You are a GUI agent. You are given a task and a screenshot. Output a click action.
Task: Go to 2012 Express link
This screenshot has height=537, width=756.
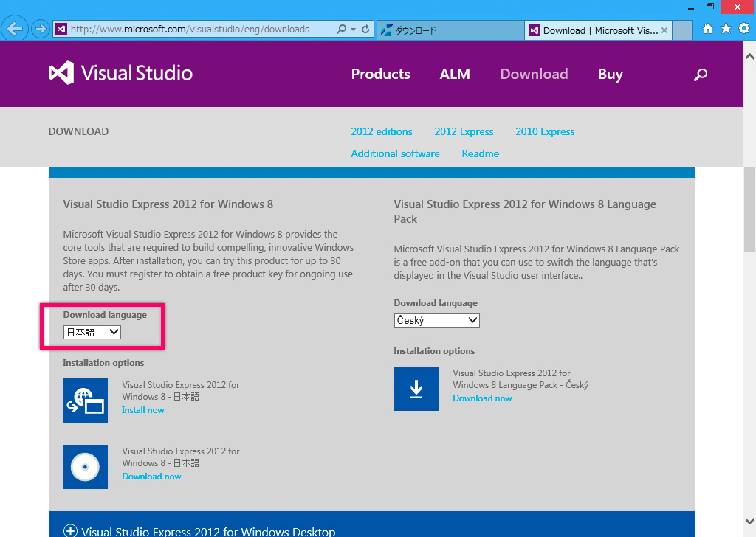[x=464, y=131]
